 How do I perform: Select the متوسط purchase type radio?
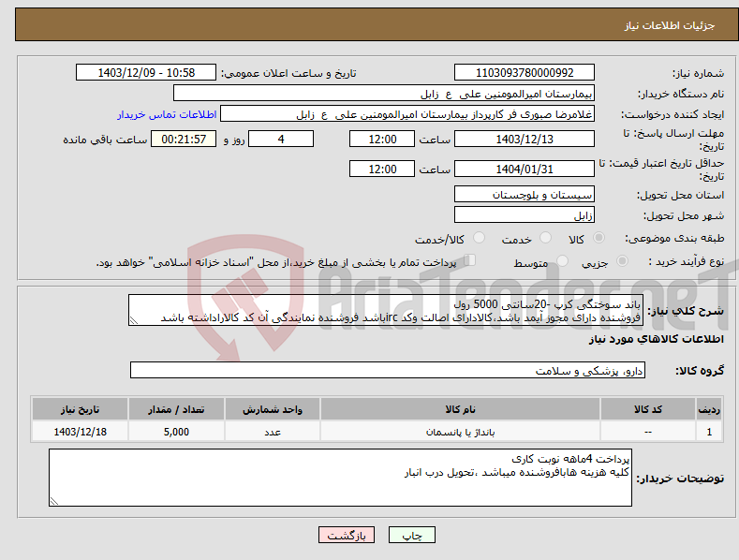562,260
